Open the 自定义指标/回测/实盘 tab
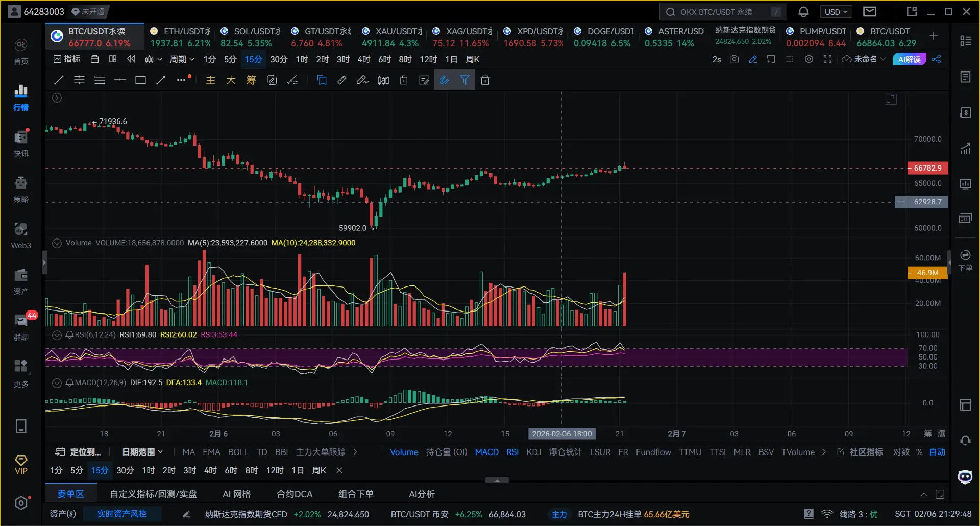 (154, 494)
